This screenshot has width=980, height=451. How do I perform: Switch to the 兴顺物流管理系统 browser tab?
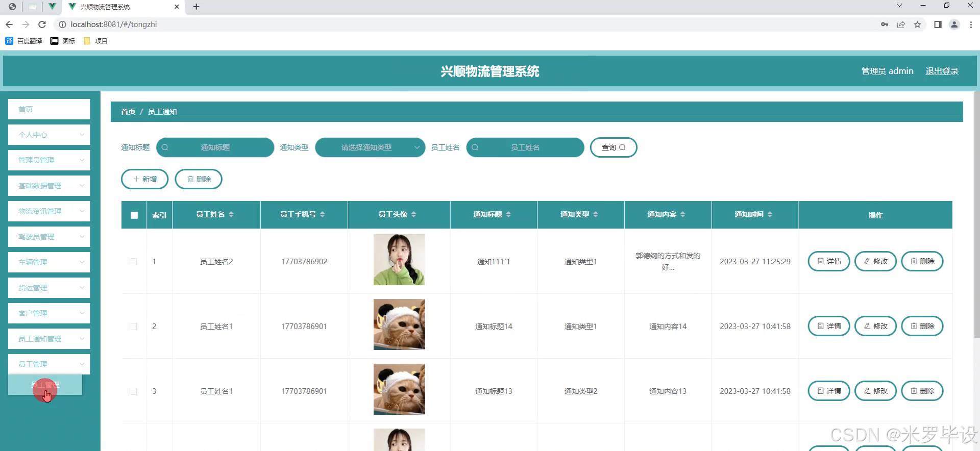124,7
